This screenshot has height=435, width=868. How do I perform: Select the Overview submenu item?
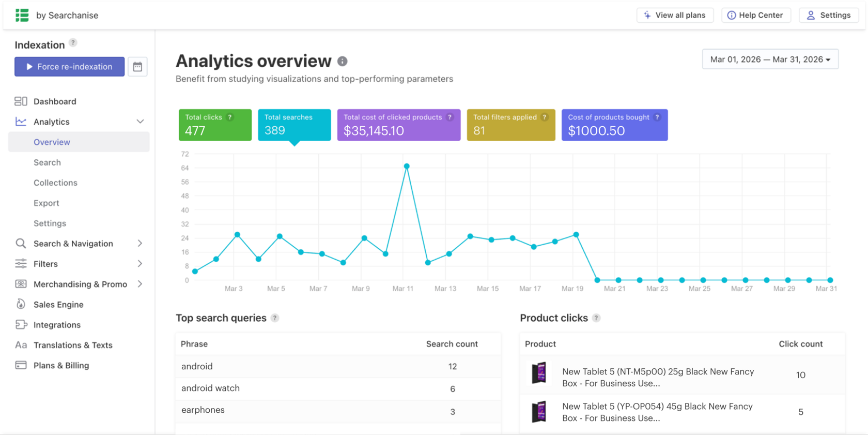click(x=79, y=142)
